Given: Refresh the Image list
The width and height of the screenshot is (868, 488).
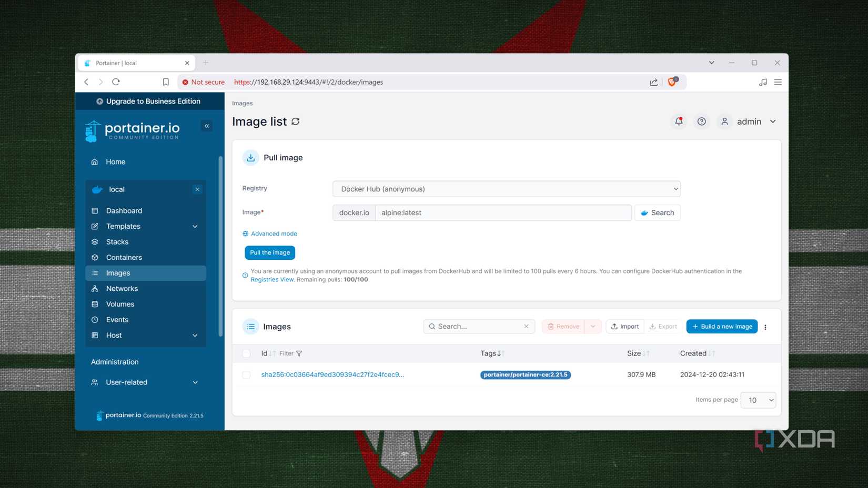Looking at the screenshot, I should (295, 121).
